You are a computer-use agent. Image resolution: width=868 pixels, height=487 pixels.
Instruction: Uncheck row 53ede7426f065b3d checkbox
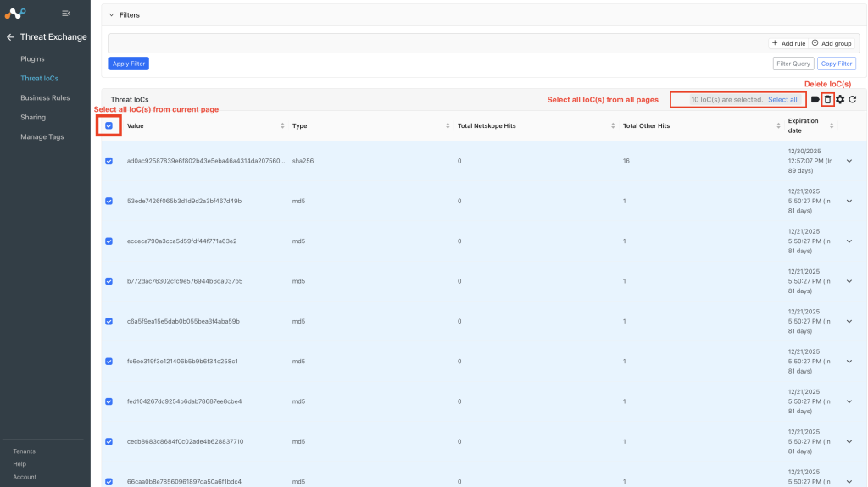click(109, 201)
